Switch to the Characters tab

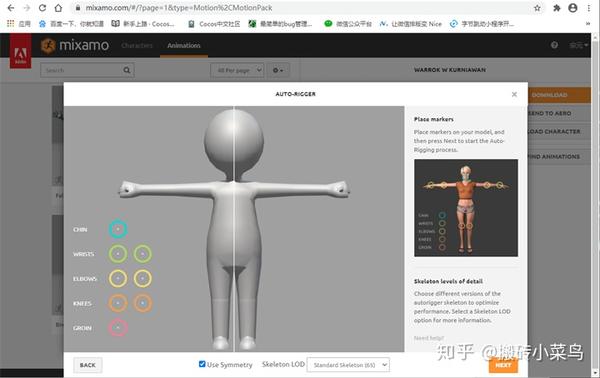(137, 45)
